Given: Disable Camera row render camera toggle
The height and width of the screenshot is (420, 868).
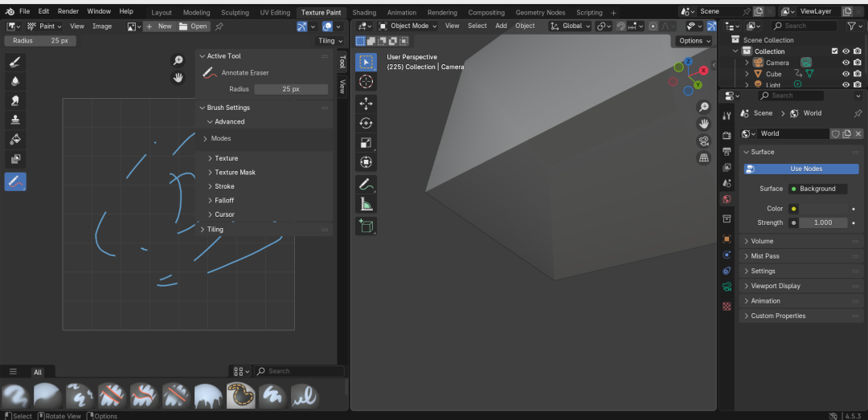Looking at the screenshot, I should (x=858, y=63).
